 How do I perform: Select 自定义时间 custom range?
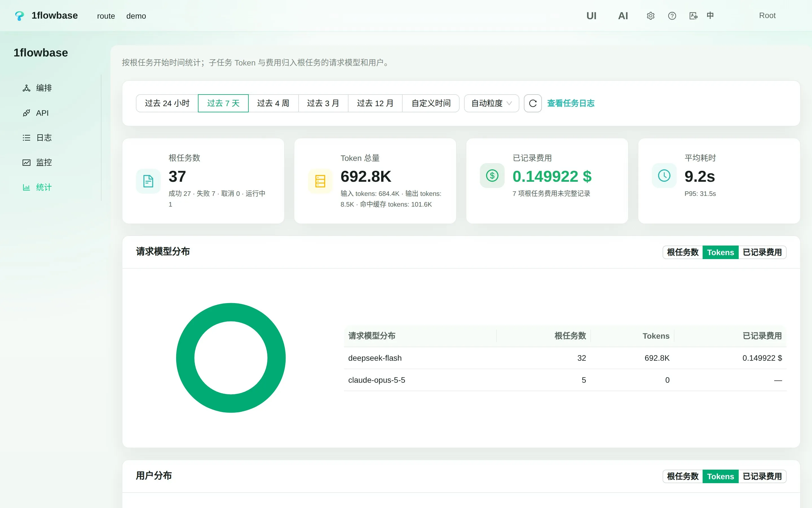coord(431,103)
